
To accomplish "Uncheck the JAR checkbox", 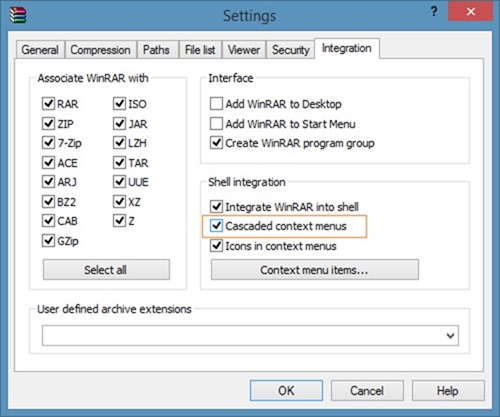I will (x=119, y=124).
